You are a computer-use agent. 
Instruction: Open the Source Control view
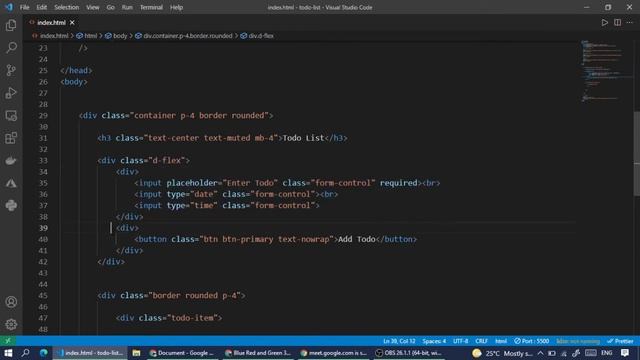11,70
